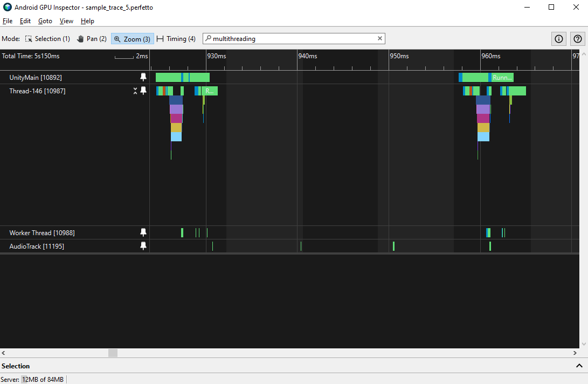Image resolution: width=588 pixels, height=384 pixels.
Task: Activate the Selection mode tool
Action: coord(47,38)
